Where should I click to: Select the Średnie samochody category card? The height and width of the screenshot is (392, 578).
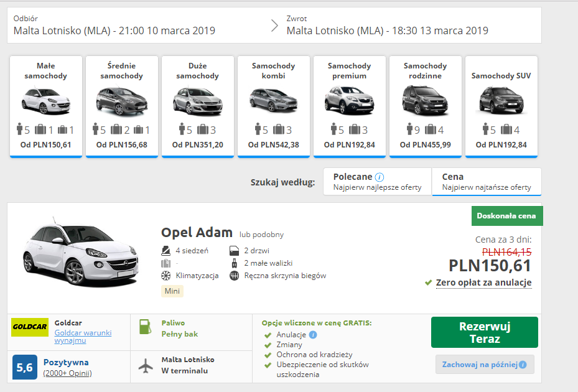tap(122, 106)
